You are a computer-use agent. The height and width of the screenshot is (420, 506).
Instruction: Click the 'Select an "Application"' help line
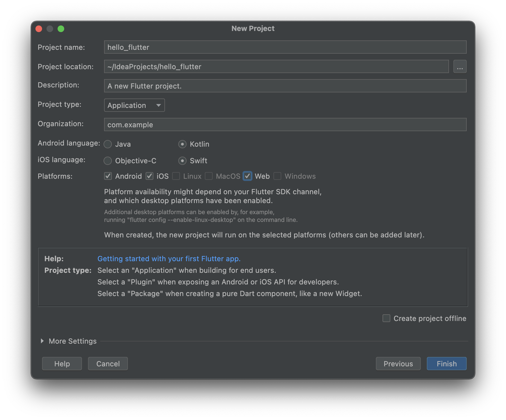[187, 270]
